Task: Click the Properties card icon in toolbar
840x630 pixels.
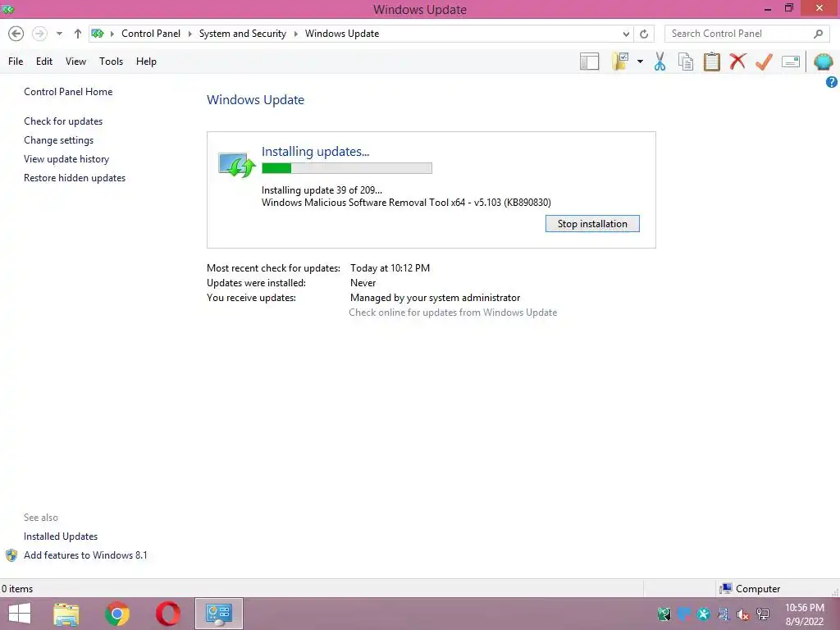Action: (x=791, y=62)
